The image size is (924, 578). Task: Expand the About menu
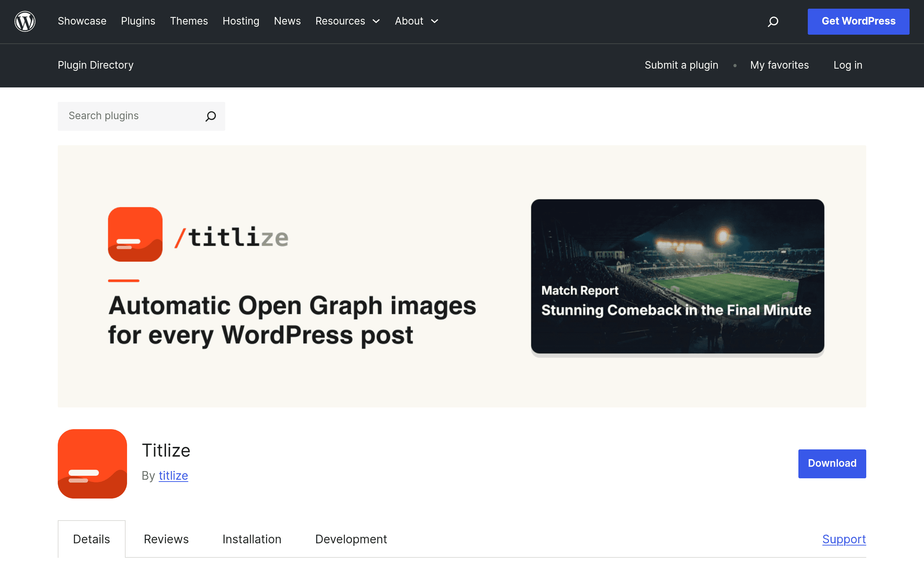point(417,21)
